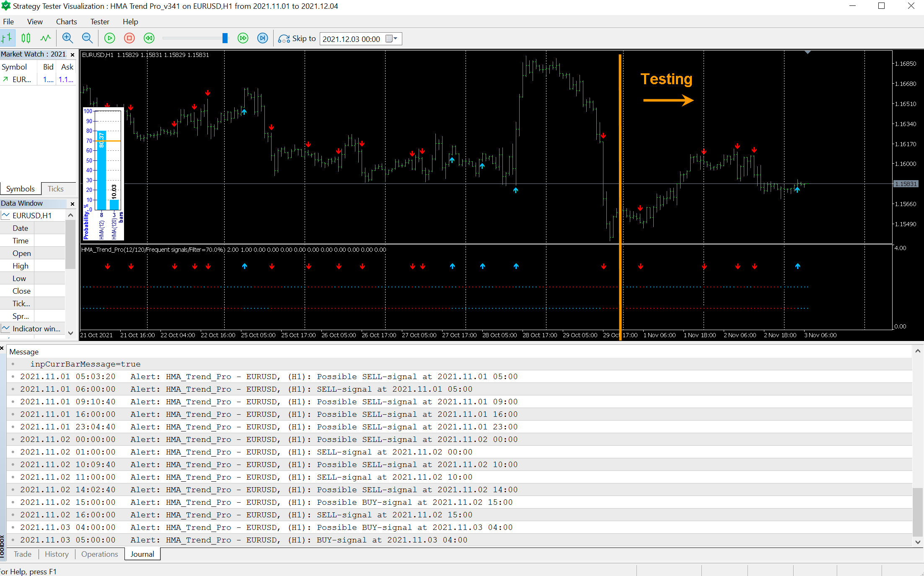Switch chart to line chart mode
Image resolution: width=924 pixels, height=576 pixels.
45,39
